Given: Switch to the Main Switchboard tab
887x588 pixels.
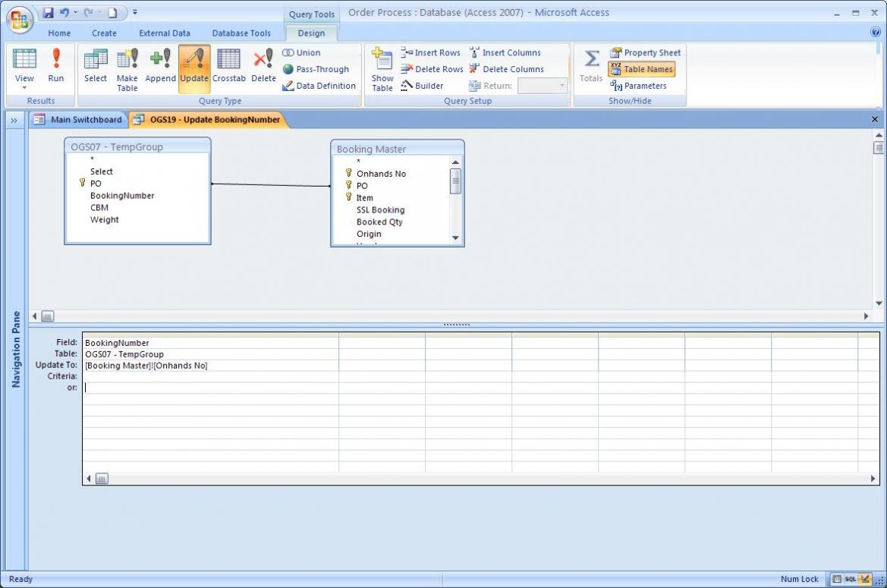Looking at the screenshot, I should click(x=78, y=120).
